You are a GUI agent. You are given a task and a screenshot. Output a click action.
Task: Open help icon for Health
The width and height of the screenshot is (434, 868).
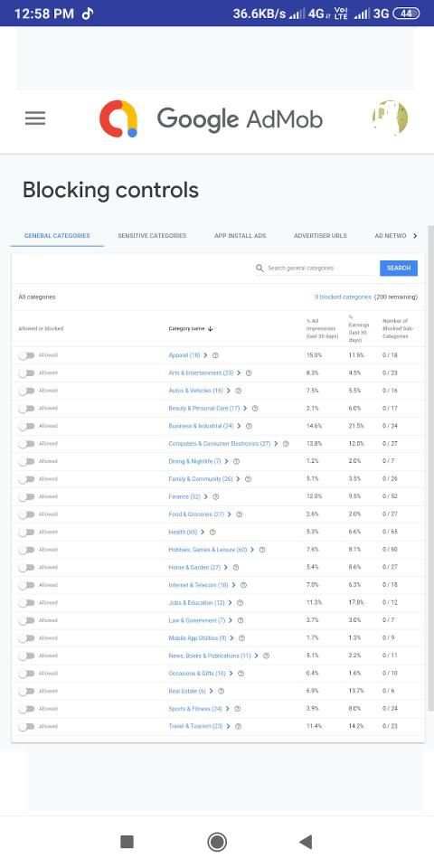point(212,533)
